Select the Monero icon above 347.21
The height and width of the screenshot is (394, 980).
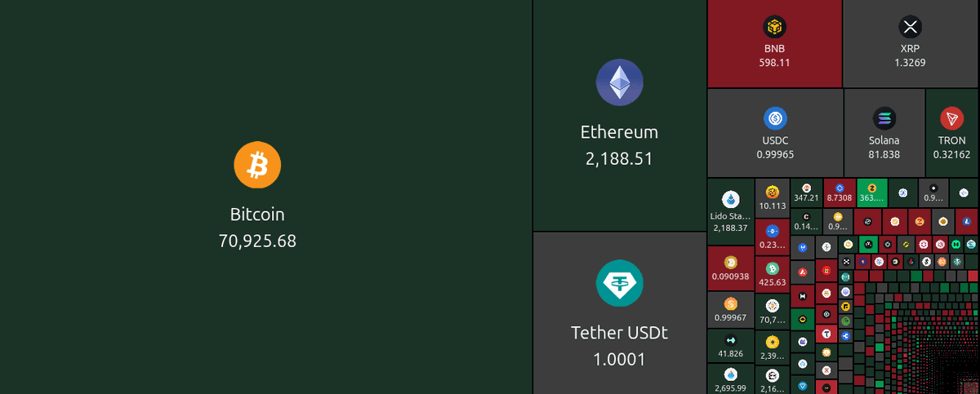click(806, 188)
